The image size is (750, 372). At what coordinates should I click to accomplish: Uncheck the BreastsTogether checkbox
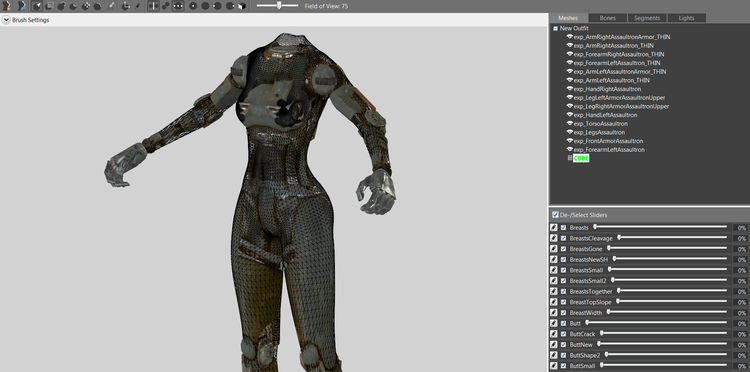point(563,291)
